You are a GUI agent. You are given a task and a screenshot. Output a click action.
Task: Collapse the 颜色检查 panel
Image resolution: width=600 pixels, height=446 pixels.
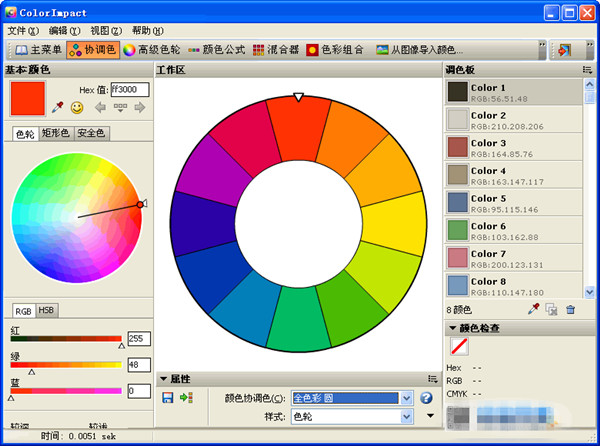pos(452,328)
